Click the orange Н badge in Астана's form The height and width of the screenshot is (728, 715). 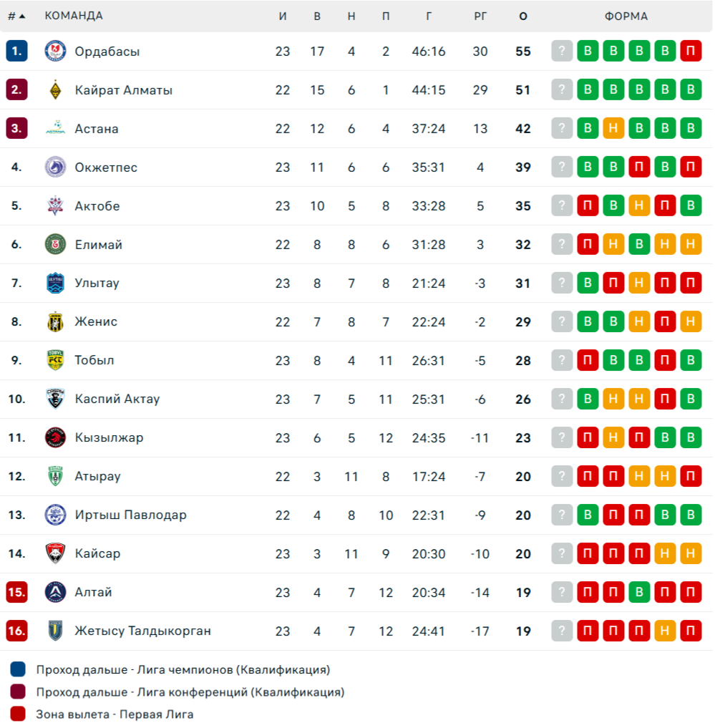click(x=613, y=128)
